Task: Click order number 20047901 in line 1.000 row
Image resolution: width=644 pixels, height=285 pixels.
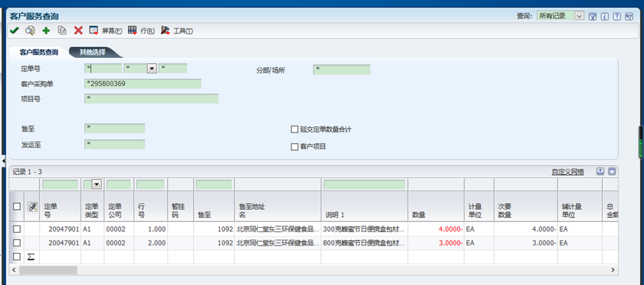Action: point(63,229)
